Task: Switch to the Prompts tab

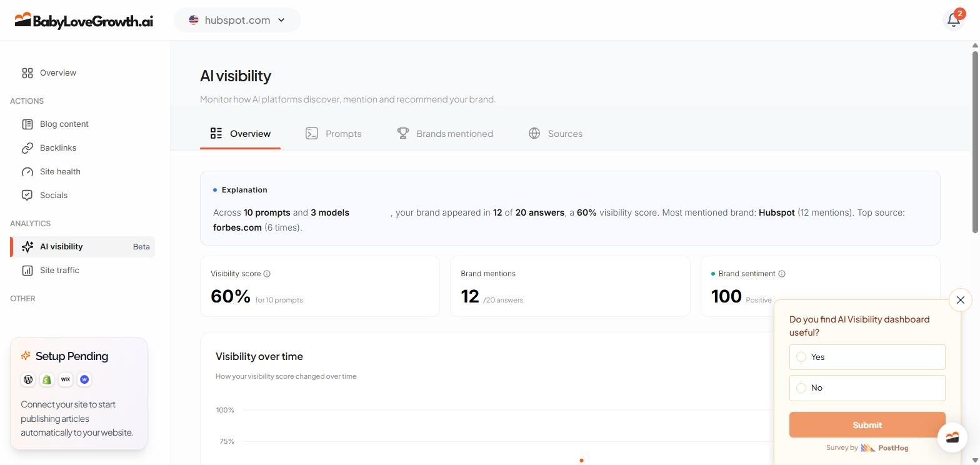Action: (334, 134)
